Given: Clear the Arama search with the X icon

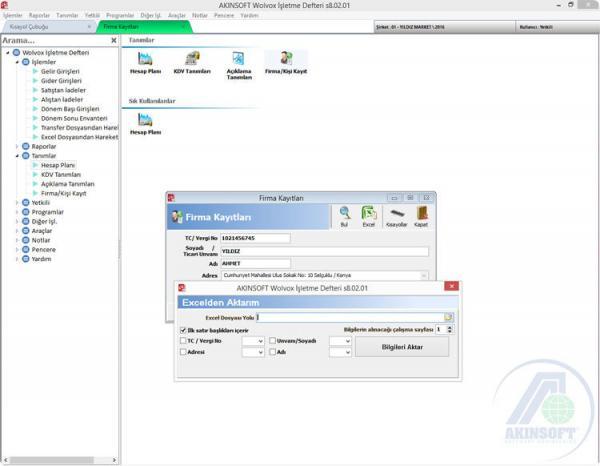Looking at the screenshot, I should (x=114, y=40).
